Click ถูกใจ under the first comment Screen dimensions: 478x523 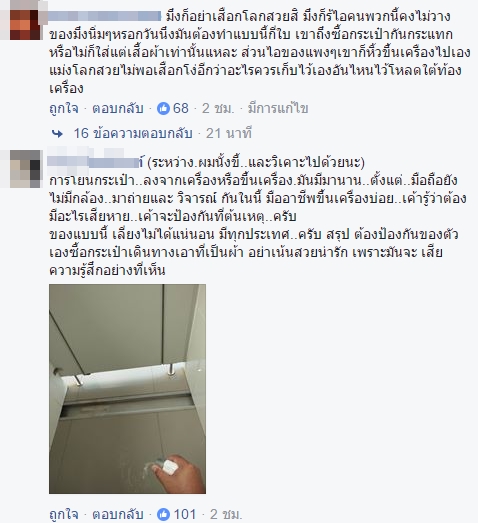coord(64,109)
